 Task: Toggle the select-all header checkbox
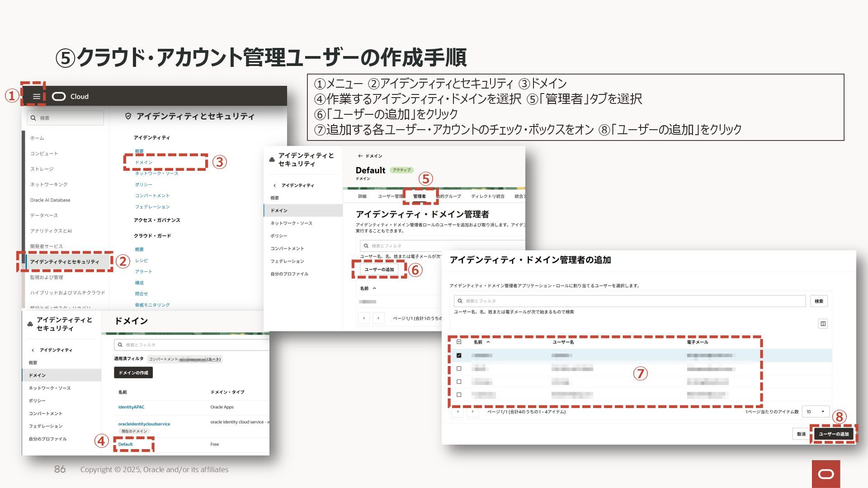459,342
